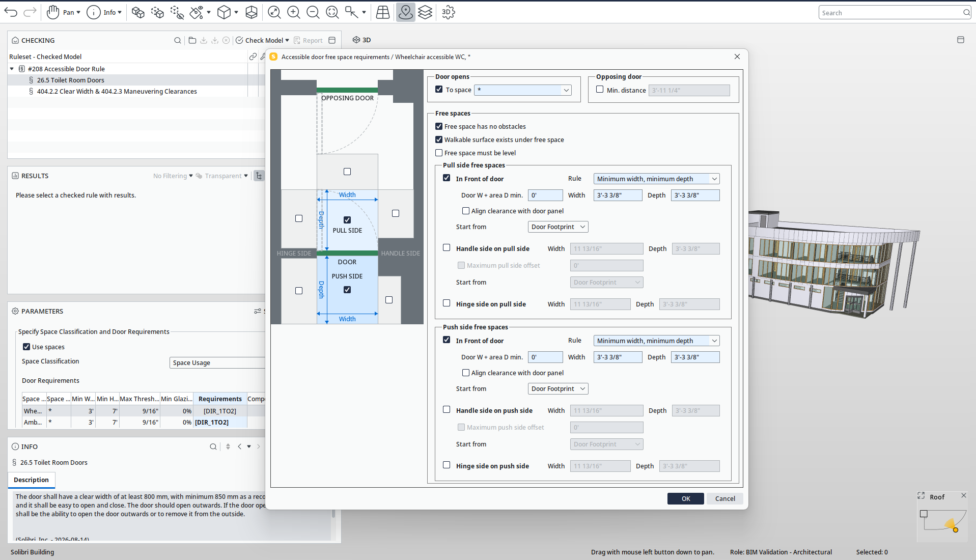Screen dimensions: 976x560
Task: Select '26.5 Toilet Room Doors' rule
Action: [x=70, y=80]
